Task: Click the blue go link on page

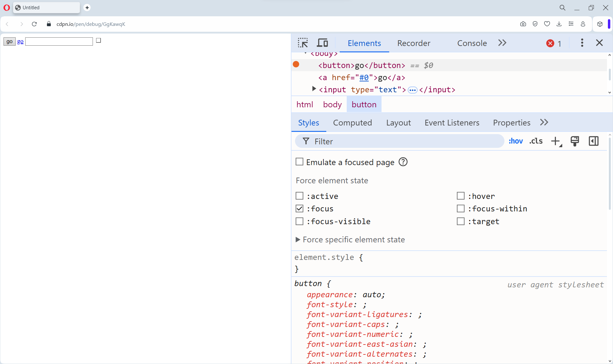Action: (20, 42)
